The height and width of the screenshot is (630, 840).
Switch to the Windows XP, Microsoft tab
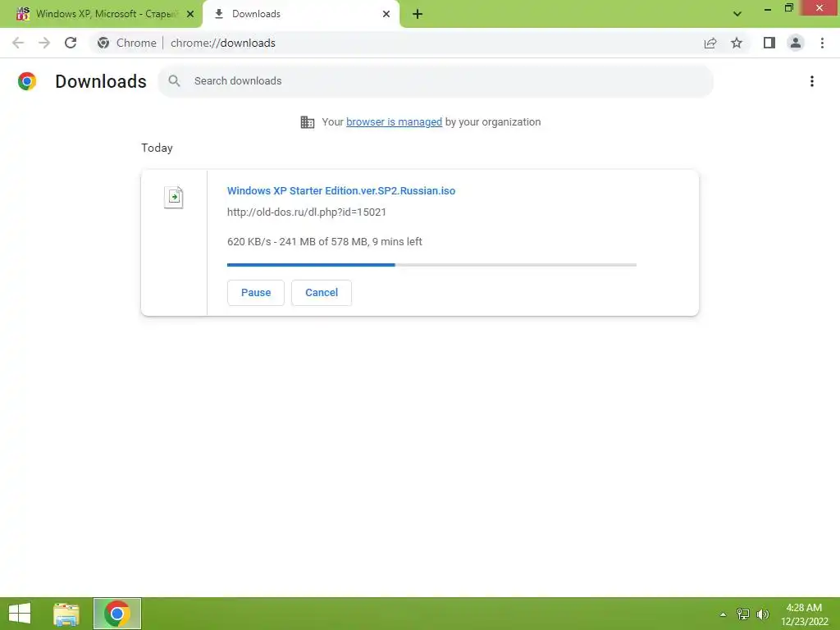(101, 14)
